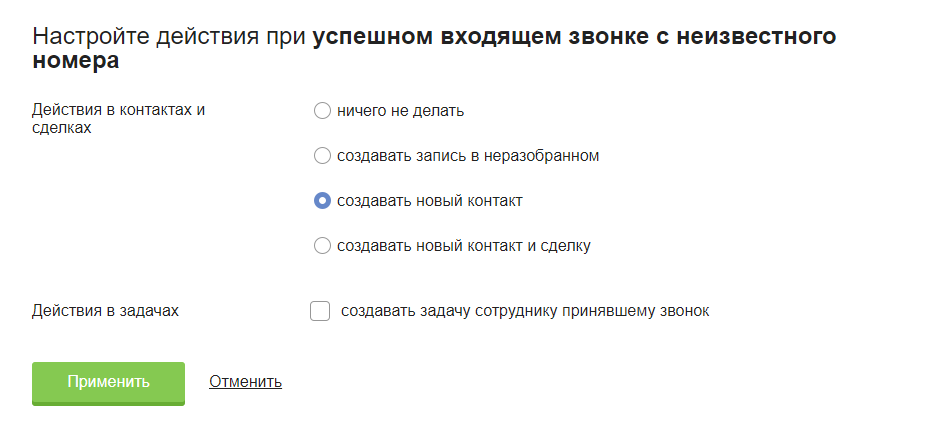Click the "создавать запись в неразобранном" label text
940x429 pixels.
(468, 156)
